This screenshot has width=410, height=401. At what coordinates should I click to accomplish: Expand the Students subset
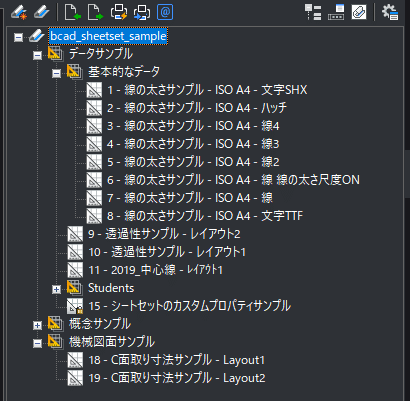(x=56, y=289)
